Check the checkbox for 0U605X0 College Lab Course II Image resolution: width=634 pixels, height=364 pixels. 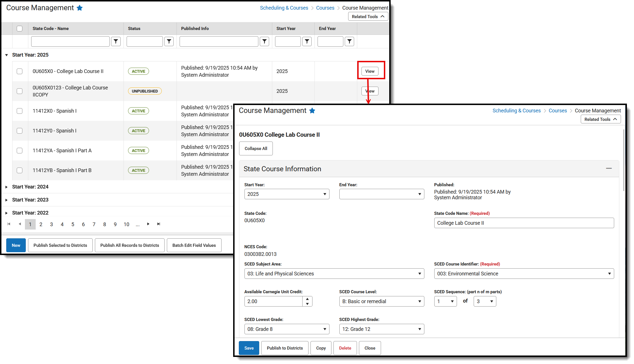point(20,71)
